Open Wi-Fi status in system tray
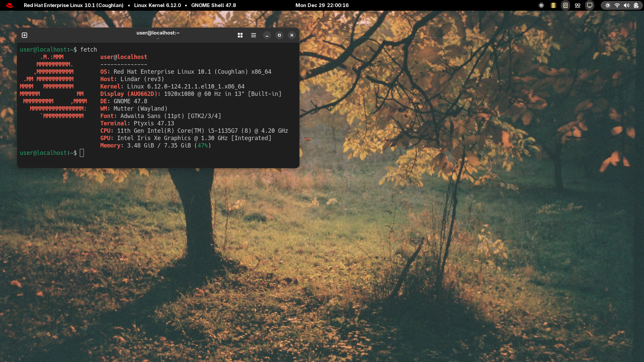 617,5
